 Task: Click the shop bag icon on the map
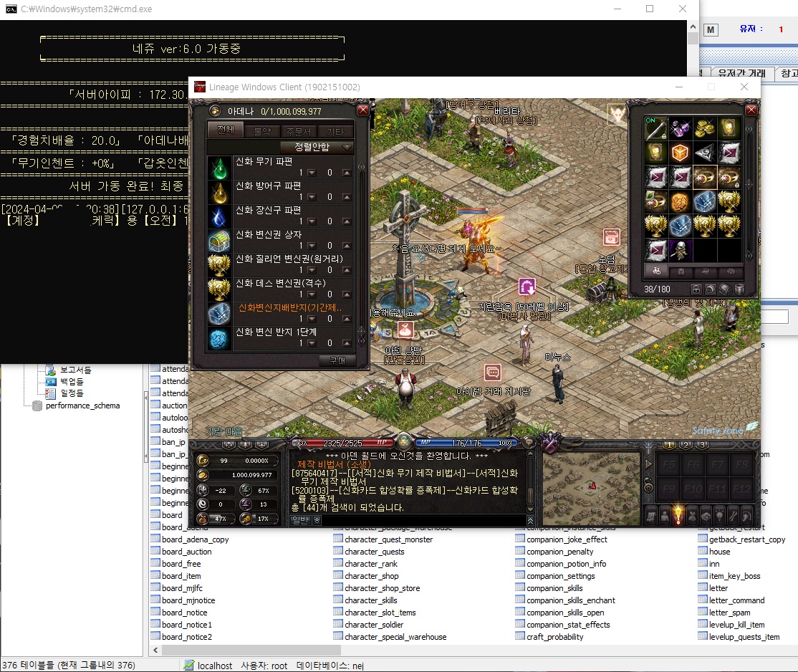click(x=612, y=237)
